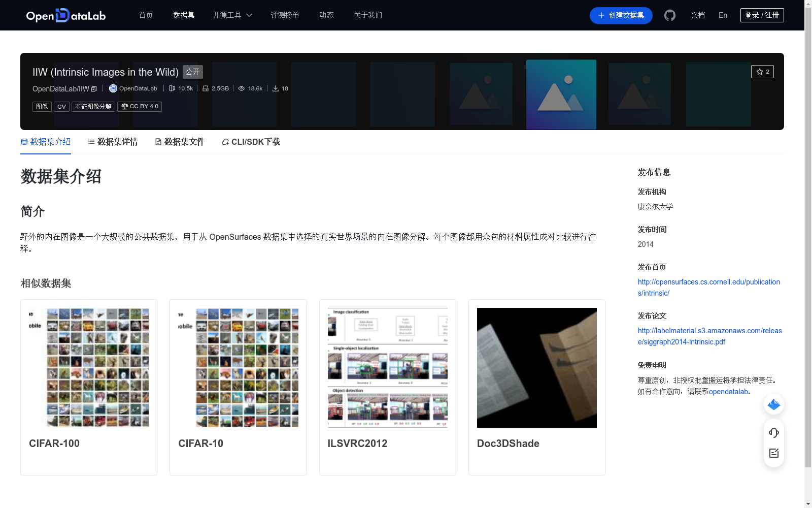
Task: Select the 数据集介绍 tab
Action: [46, 142]
